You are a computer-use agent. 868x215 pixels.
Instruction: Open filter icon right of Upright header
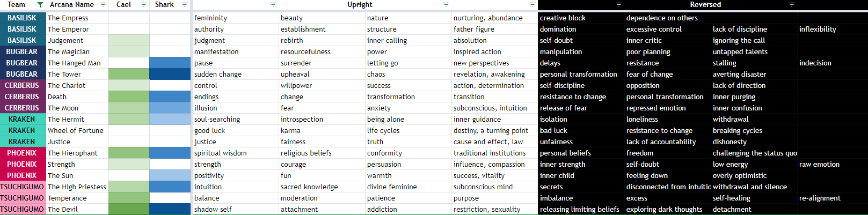tap(446, 5)
